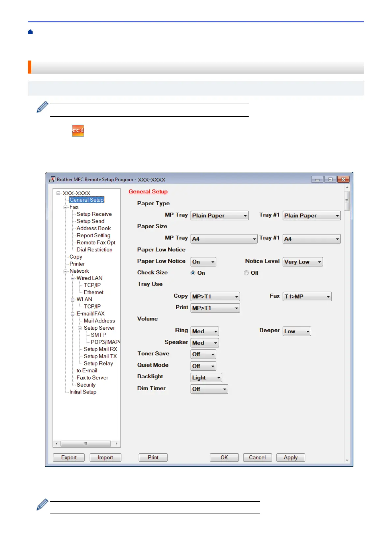Select General Setup in the tree
392x554 pixels.
(87, 200)
